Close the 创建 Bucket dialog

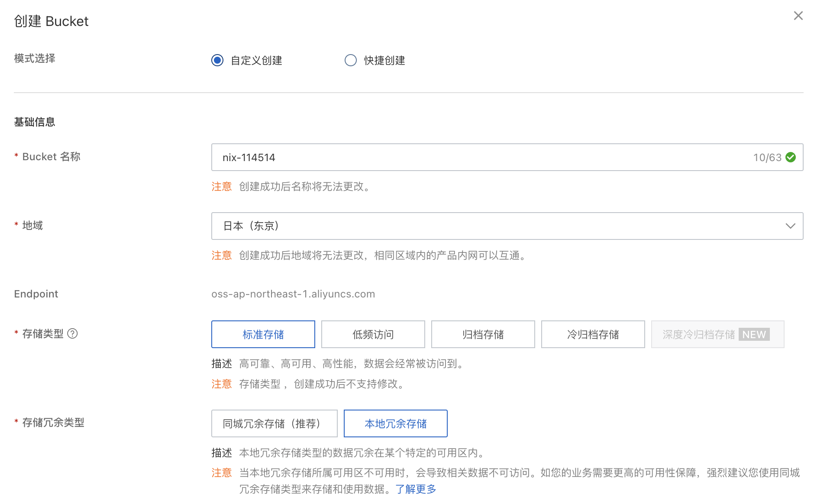(x=798, y=16)
